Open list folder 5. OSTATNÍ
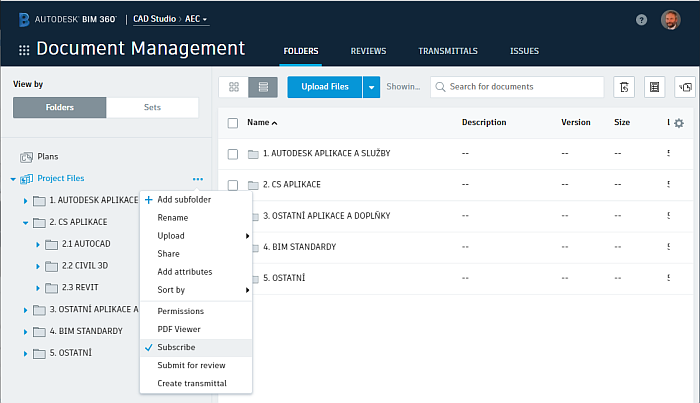 [284, 278]
